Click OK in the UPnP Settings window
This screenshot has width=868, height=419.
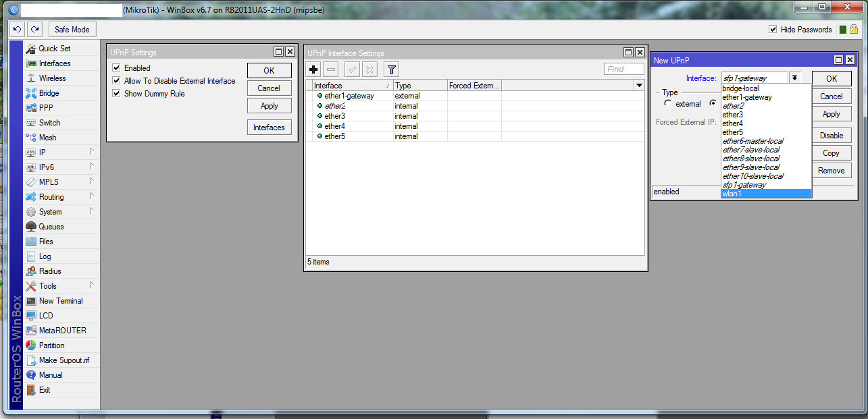[x=269, y=70]
